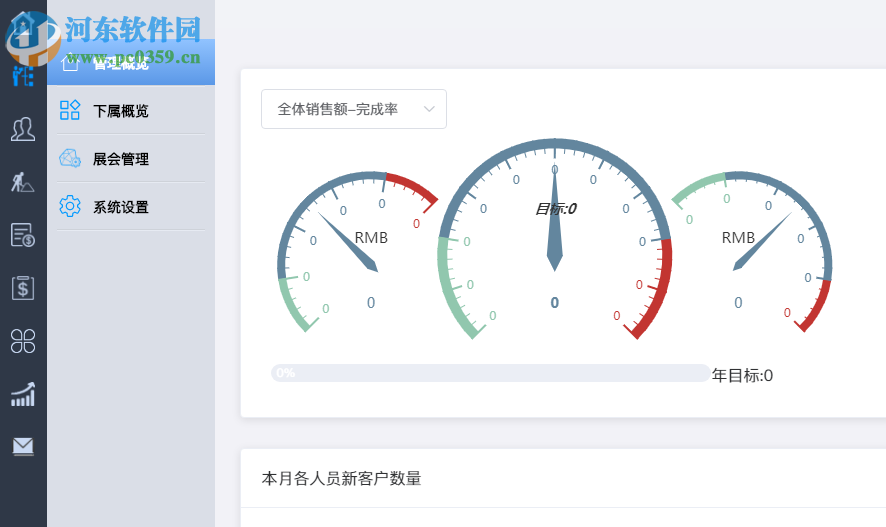The height and width of the screenshot is (527, 886).
Task: Click the right RMB gauge
Action: tap(752, 252)
